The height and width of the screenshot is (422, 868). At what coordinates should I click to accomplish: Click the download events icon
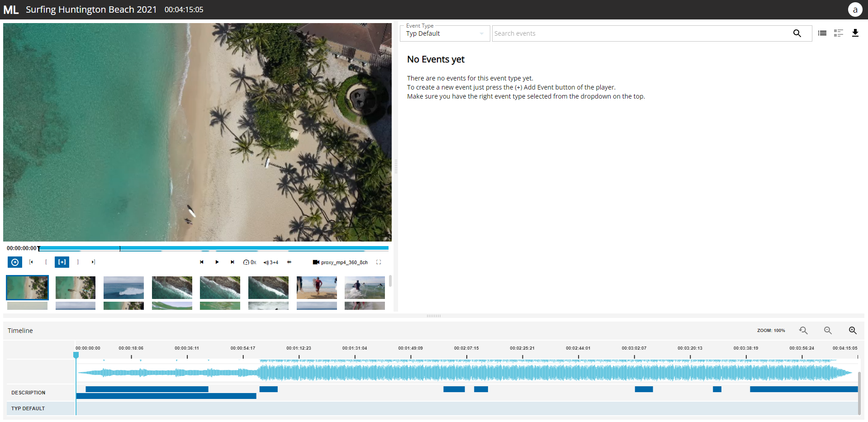tap(855, 33)
